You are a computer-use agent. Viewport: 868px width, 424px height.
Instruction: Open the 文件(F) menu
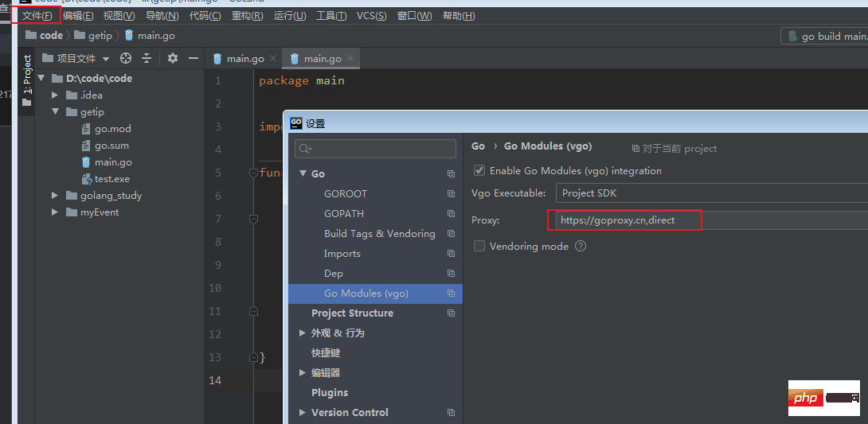pos(37,15)
